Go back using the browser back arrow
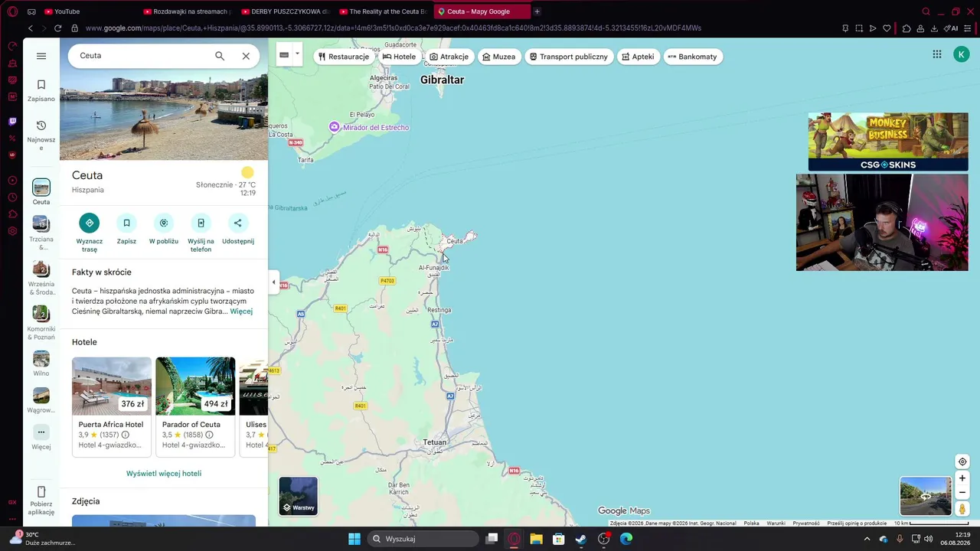This screenshot has height=551, width=980. [31, 28]
